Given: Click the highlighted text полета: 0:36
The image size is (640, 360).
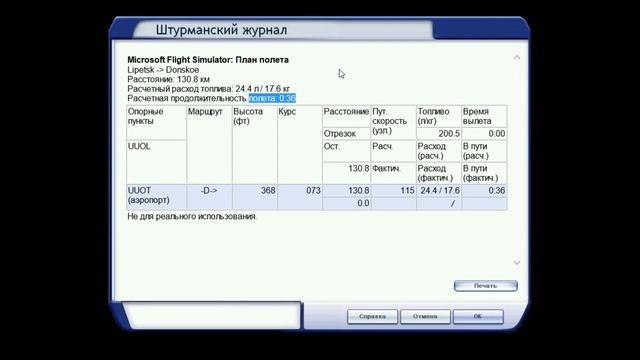Looking at the screenshot, I should tap(272, 98).
